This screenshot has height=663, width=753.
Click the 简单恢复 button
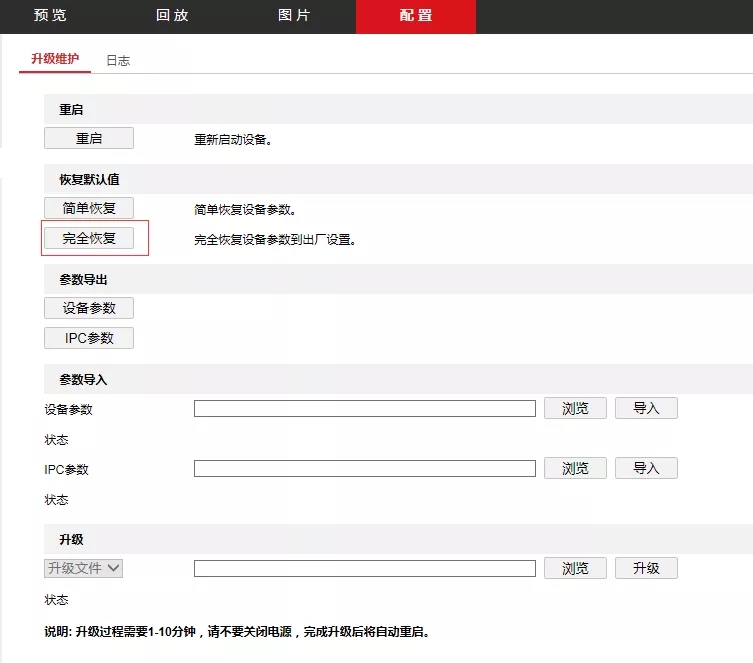click(89, 208)
